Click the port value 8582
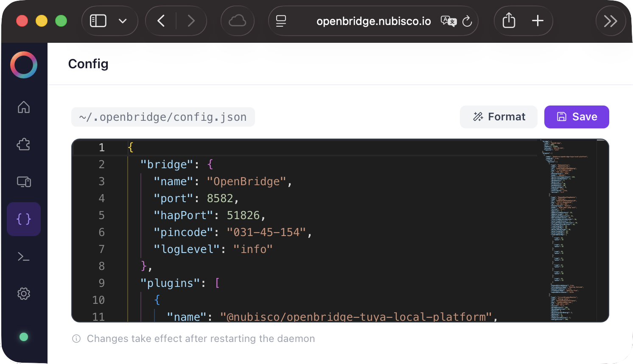This screenshot has width=633, height=364. point(220,198)
